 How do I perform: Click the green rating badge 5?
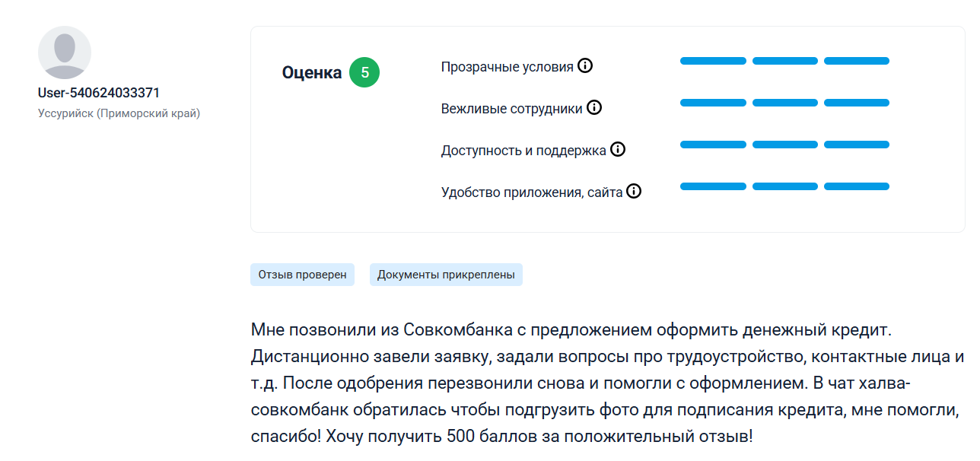pos(364,73)
